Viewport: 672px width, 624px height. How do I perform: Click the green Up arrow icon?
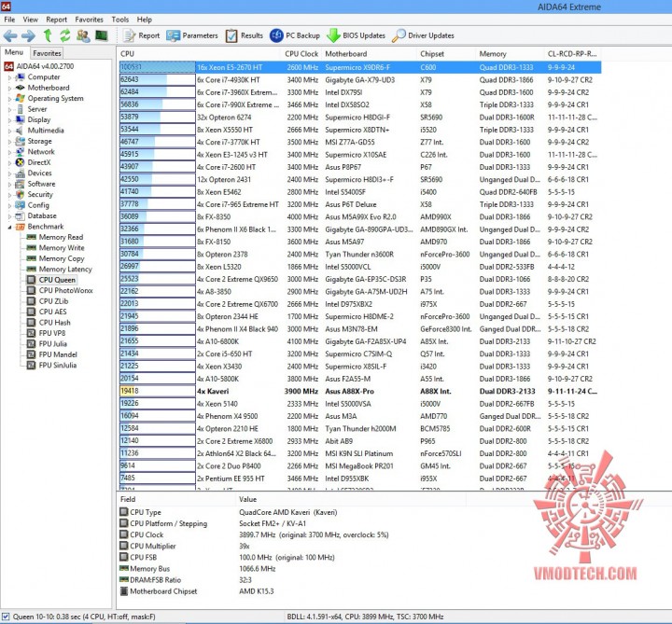coord(48,35)
